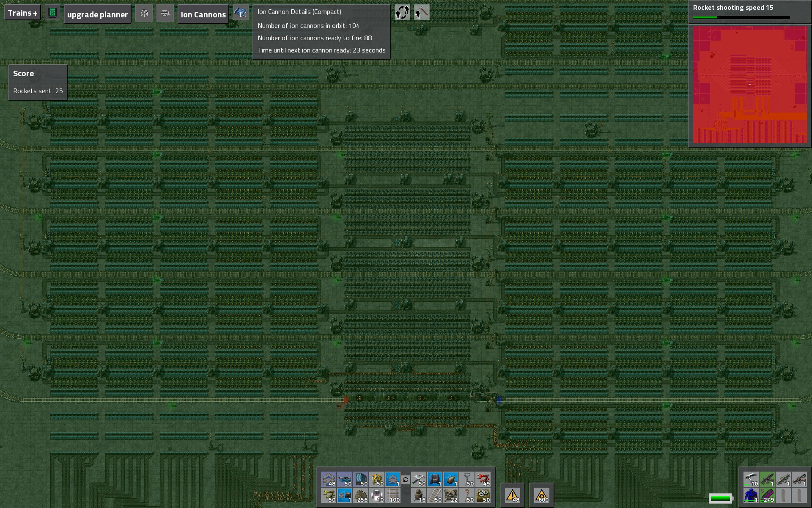Toggle the Ion Cannons details panel
812x508 pixels.
(203, 14)
